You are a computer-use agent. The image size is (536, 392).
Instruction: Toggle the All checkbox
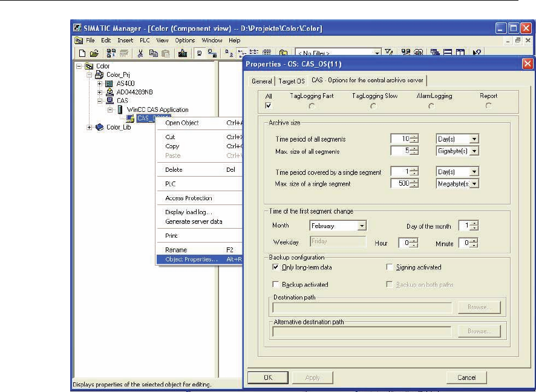coord(269,106)
